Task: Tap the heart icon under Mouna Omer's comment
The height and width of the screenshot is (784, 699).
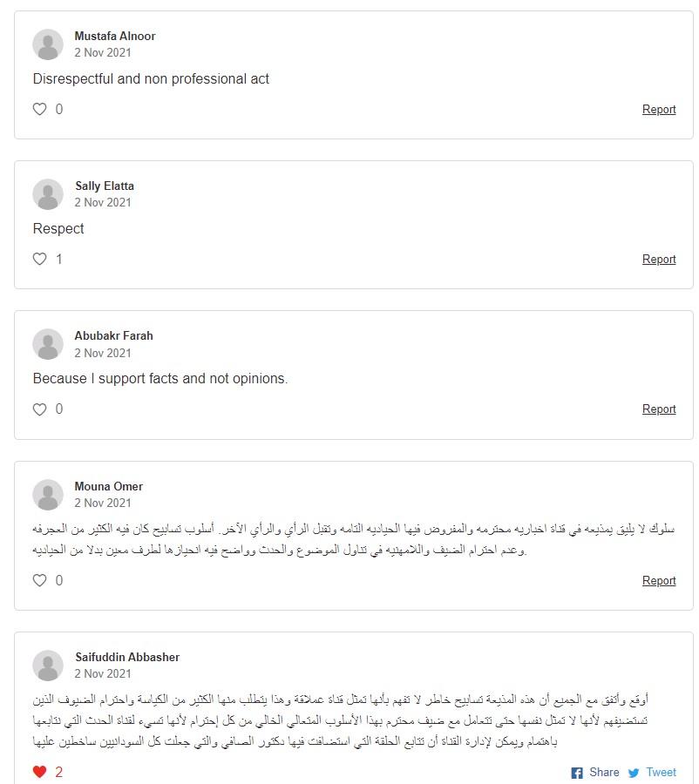Action: pos(39,580)
